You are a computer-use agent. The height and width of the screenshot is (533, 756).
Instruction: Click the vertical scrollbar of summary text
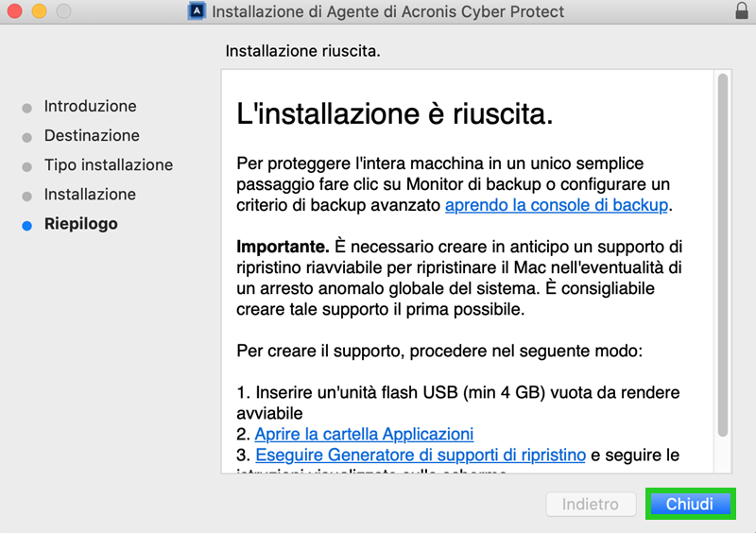tap(722, 256)
